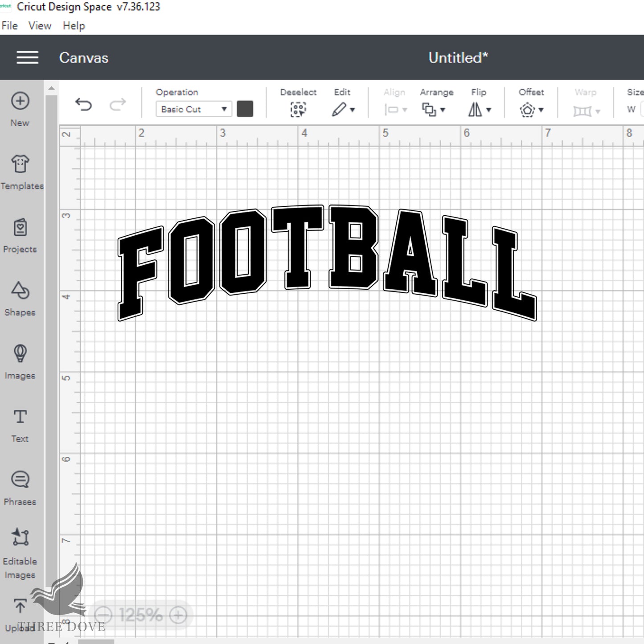This screenshot has height=644, width=644.
Task: Expand the Offset dropdown arrow
Action: pyautogui.click(x=541, y=110)
